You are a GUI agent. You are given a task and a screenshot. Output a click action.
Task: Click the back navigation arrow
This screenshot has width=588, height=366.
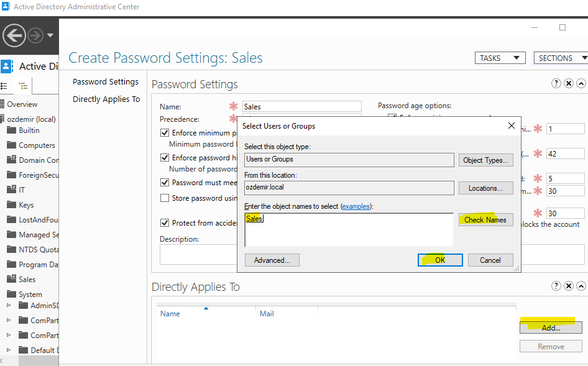coord(14,35)
